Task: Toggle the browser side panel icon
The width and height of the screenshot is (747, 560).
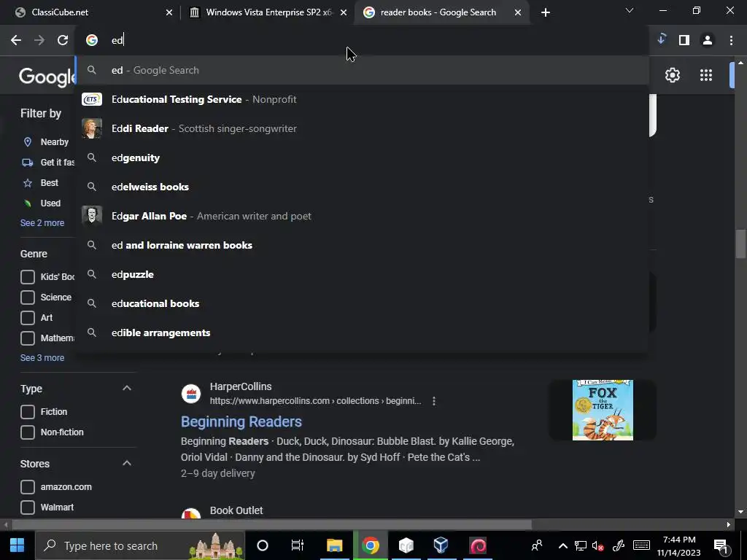Action: [x=684, y=41]
